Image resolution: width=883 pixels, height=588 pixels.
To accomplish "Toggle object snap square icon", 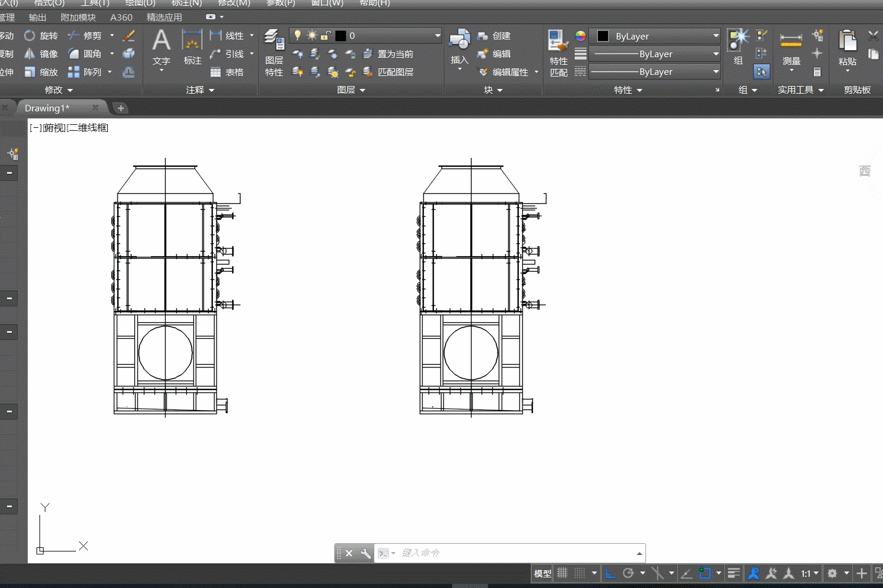I will pyautogui.click(x=705, y=573).
